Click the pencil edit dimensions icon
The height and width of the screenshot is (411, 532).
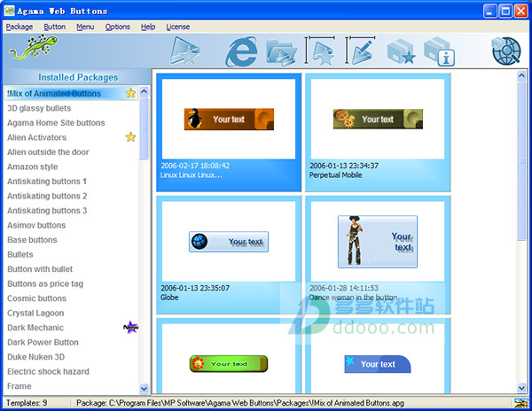coord(360,50)
